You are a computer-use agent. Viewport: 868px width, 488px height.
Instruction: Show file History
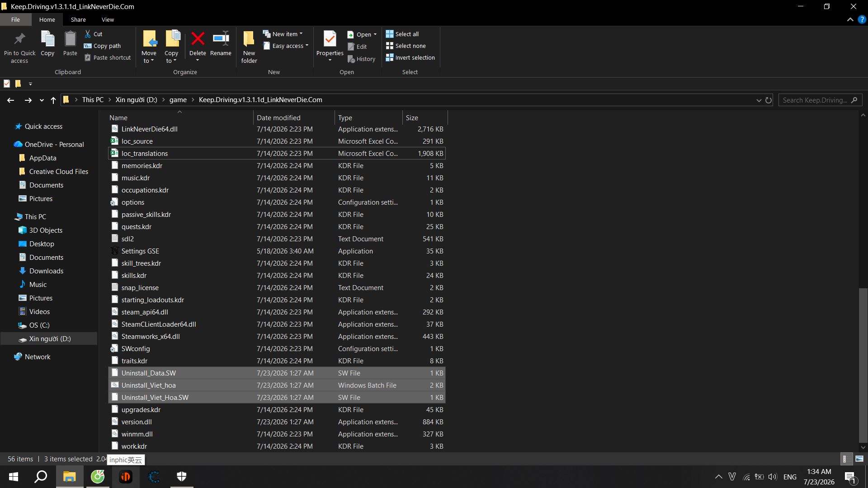tap(361, 59)
